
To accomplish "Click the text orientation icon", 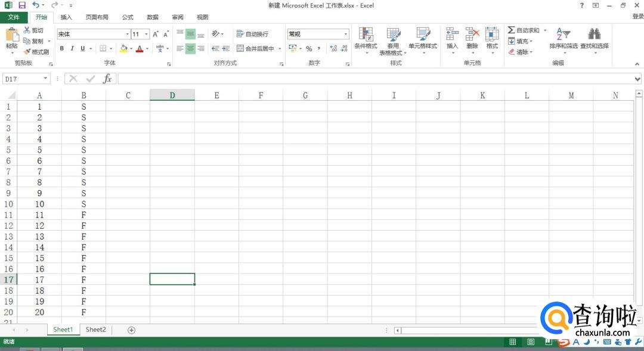I will 216,34.
